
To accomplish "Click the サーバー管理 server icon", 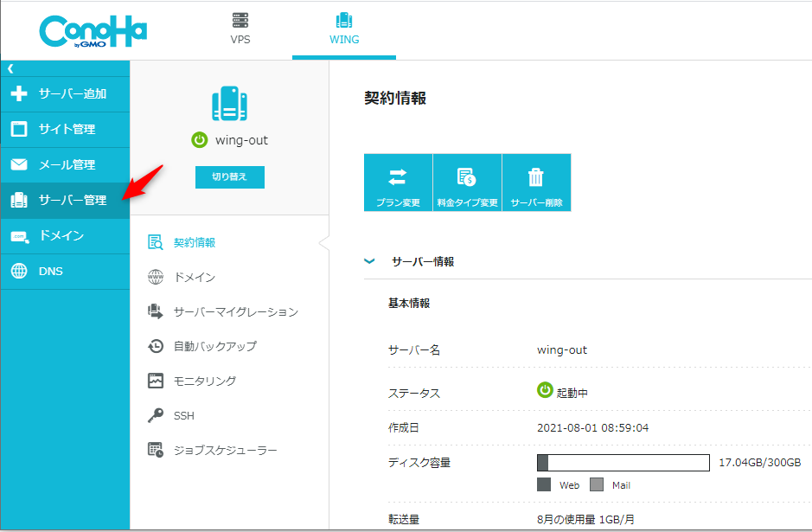I will click(19, 201).
